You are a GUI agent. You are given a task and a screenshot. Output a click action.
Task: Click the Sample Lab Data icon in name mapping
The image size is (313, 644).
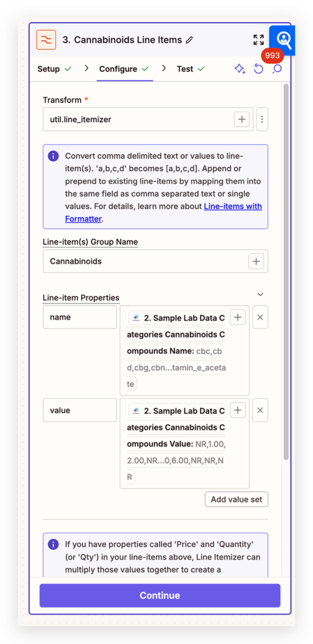(x=136, y=318)
